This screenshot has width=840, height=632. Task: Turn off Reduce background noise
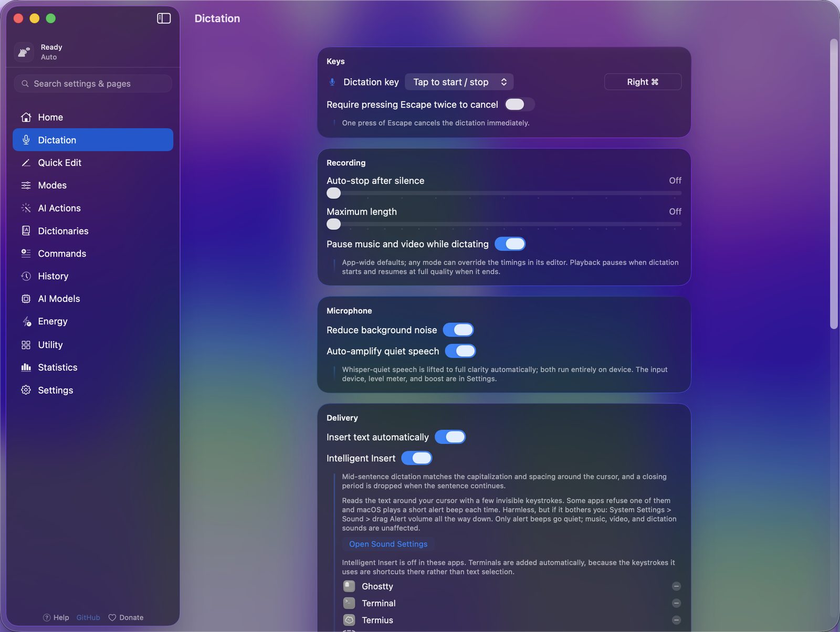click(x=458, y=330)
